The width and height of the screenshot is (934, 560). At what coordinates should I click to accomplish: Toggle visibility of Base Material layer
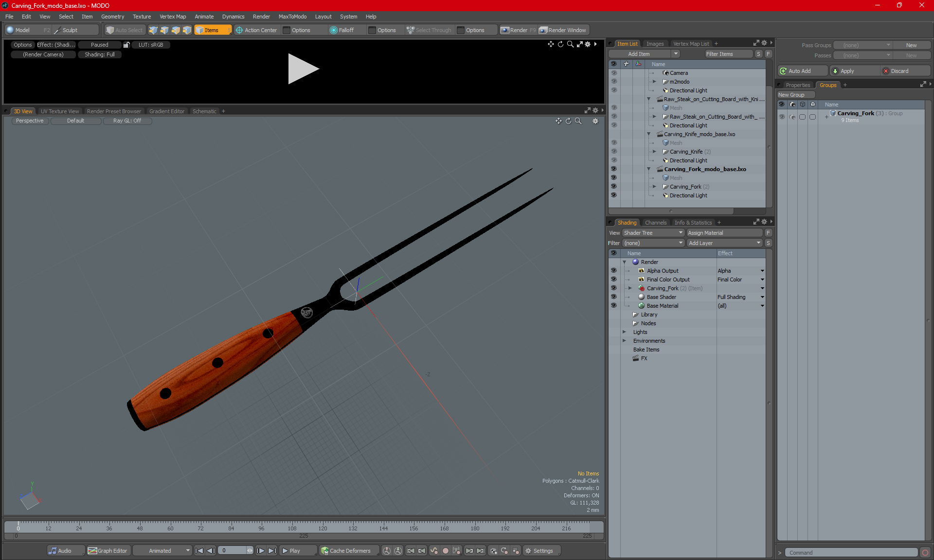[614, 306]
